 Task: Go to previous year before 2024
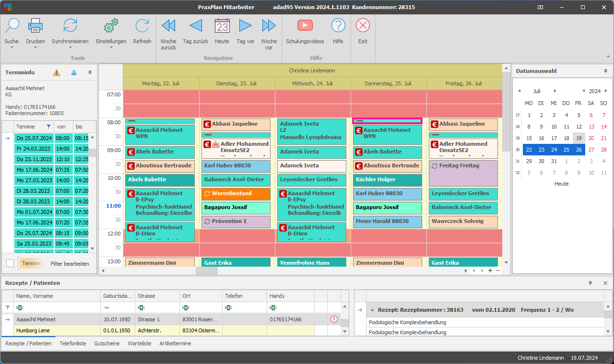click(x=583, y=91)
